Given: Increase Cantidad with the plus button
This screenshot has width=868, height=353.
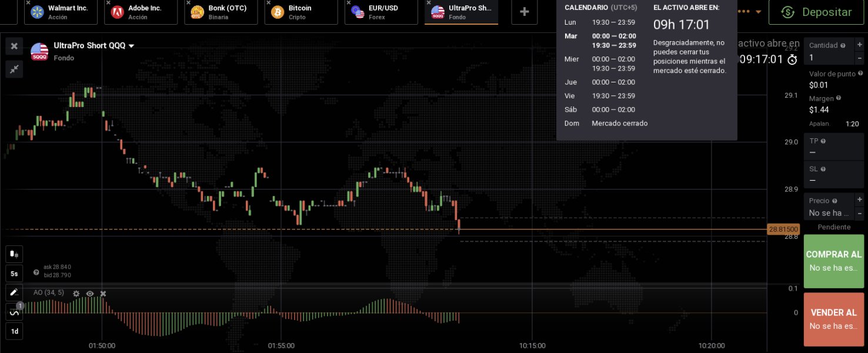Looking at the screenshot, I should (x=860, y=45).
